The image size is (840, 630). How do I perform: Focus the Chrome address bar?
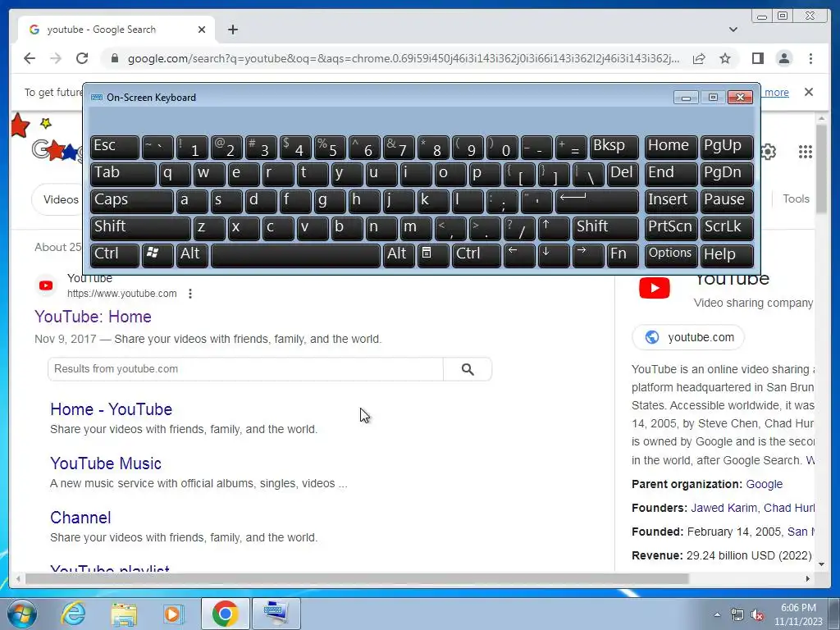point(404,58)
